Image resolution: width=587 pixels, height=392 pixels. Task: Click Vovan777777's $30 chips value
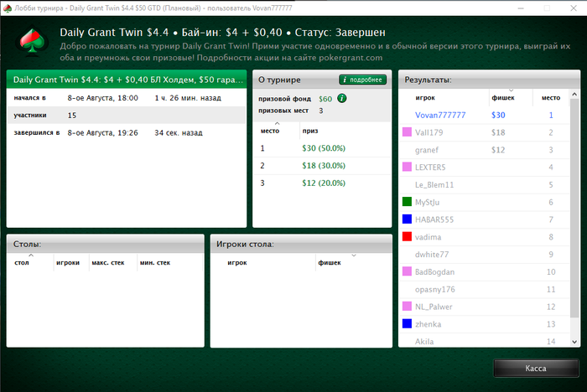click(x=498, y=115)
